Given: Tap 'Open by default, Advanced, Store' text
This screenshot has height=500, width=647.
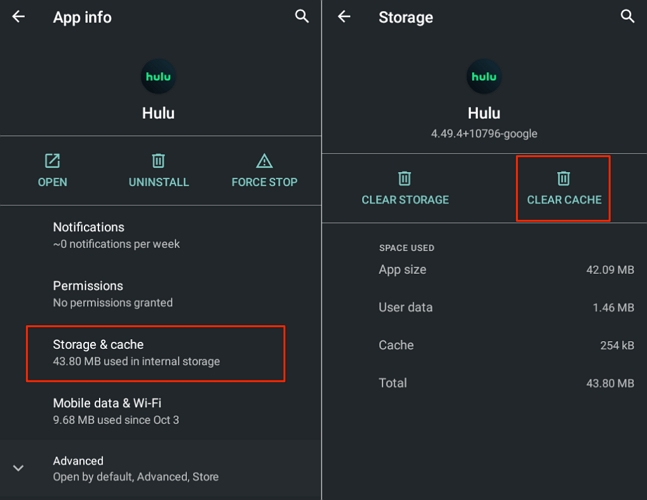Looking at the screenshot, I should pos(136,477).
